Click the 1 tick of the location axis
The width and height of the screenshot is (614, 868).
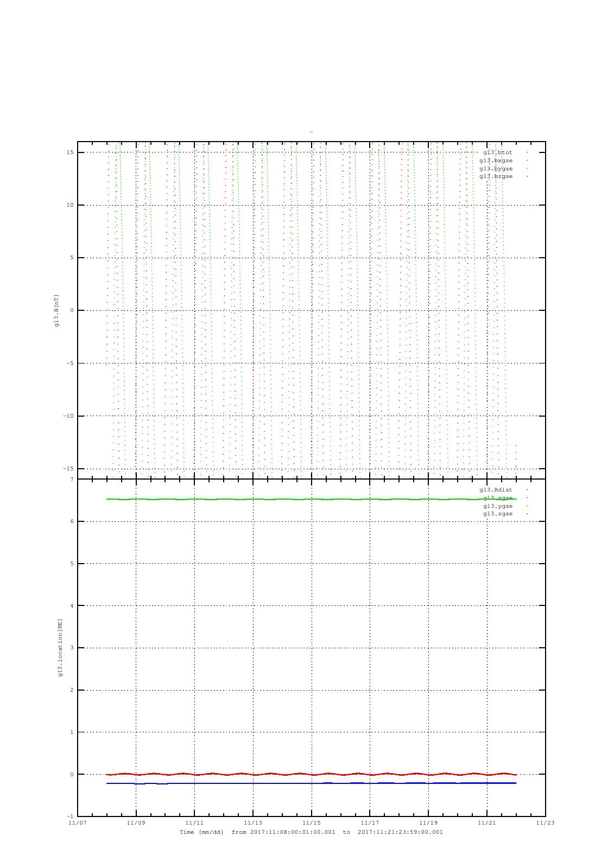tap(72, 732)
